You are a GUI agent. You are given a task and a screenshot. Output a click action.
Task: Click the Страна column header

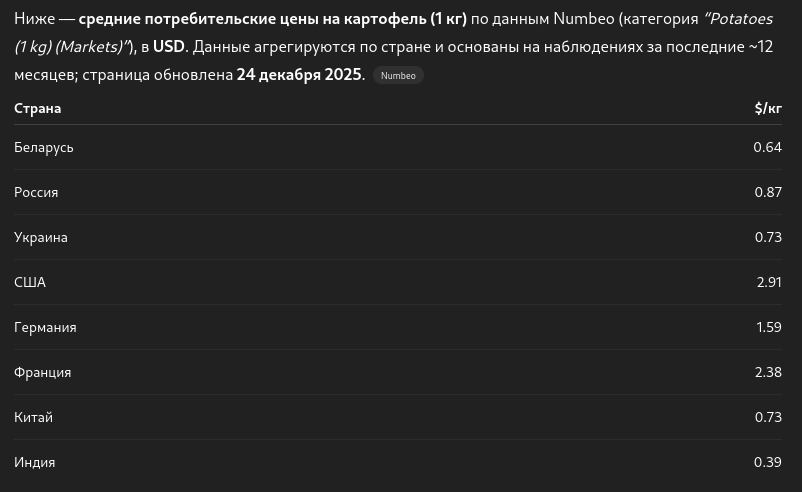pos(37,108)
